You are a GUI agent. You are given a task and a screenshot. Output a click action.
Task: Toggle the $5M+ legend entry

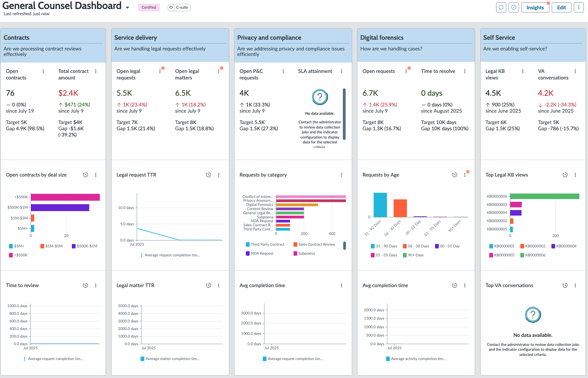point(17,246)
